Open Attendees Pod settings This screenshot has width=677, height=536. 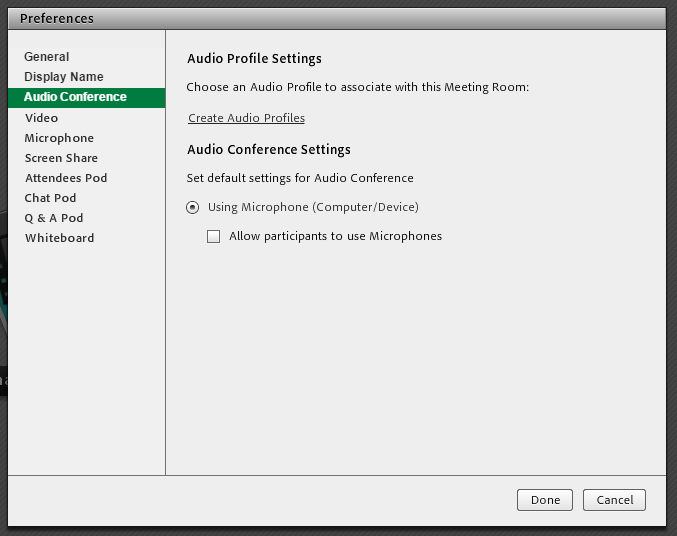66,178
